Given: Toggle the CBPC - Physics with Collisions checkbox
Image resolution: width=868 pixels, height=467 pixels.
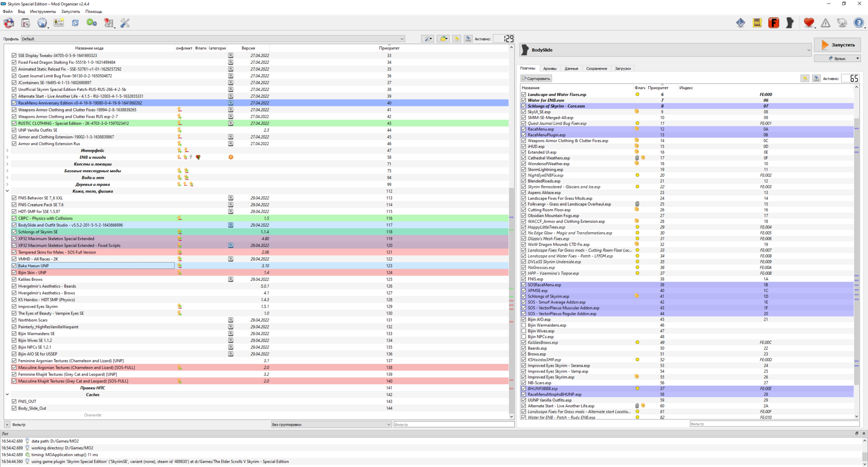Looking at the screenshot, I should point(14,219).
